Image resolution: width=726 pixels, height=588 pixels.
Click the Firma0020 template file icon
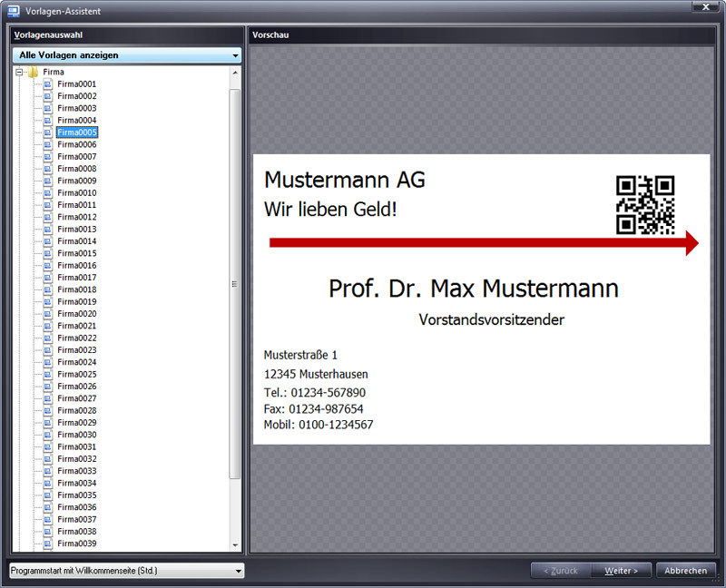48,314
